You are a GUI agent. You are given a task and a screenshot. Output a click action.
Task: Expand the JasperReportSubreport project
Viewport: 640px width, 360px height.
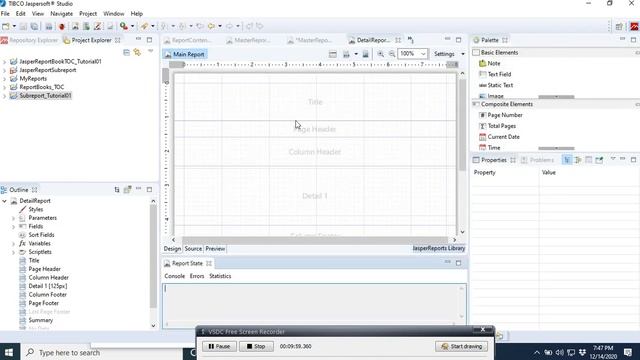(4, 70)
